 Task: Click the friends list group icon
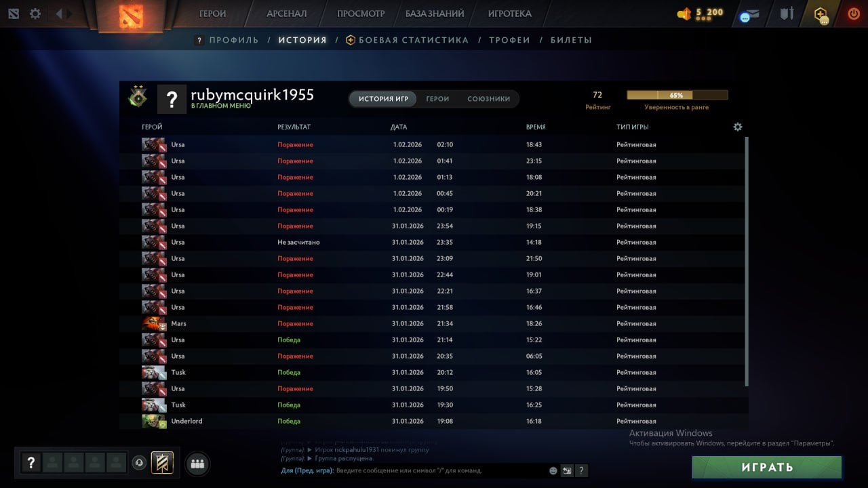[x=197, y=464]
